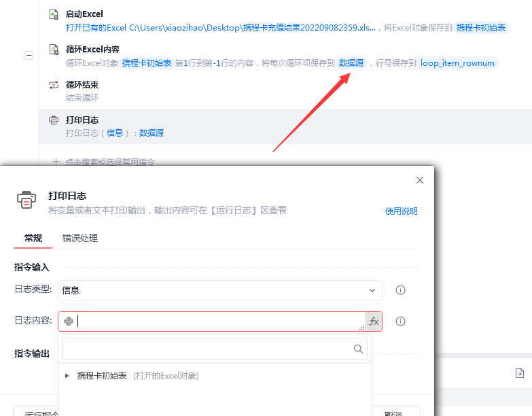Image resolution: width=532 pixels, height=416 pixels.
Task: Switch to the 常规 tab
Action: click(x=33, y=238)
